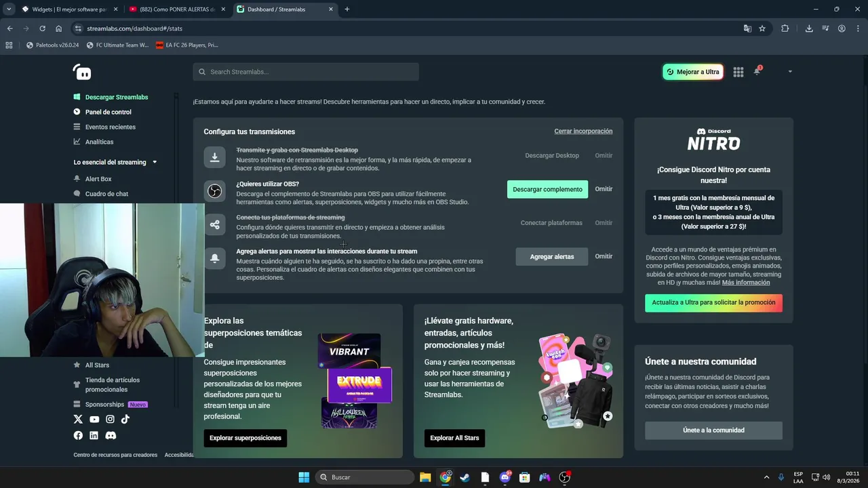Open the account dropdown arrow in header
This screenshot has height=488, width=868.
[x=789, y=72]
